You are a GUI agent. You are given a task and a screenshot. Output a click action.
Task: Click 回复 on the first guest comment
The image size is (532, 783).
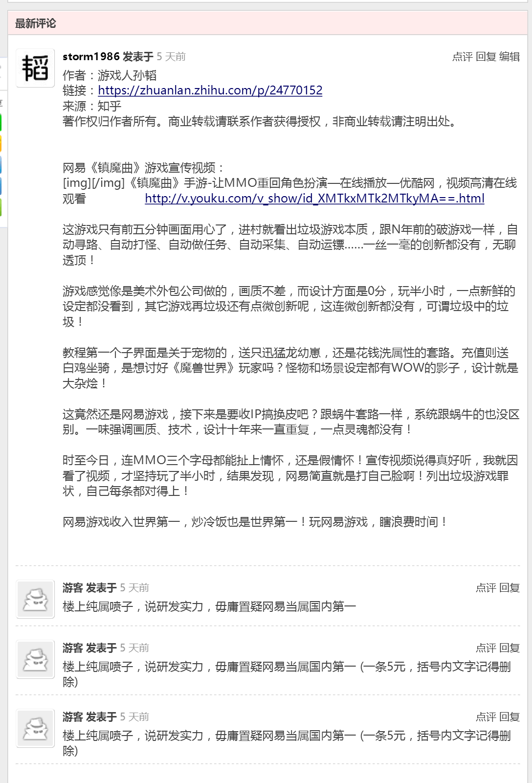(x=510, y=588)
